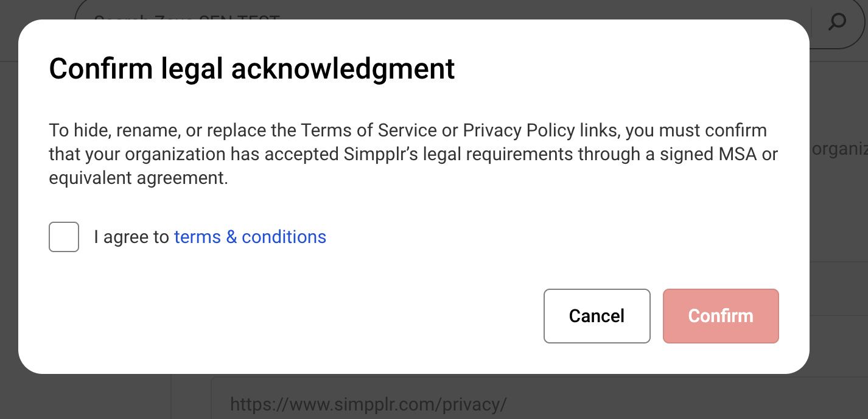Click the word "conditions" in the blue link
Image resolution: width=868 pixels, height=419 pixels.
click(x=284, y=237)
